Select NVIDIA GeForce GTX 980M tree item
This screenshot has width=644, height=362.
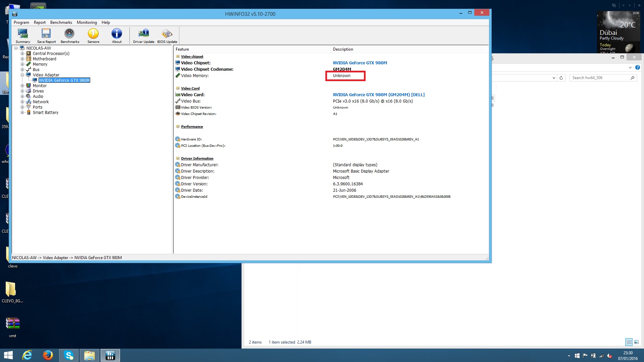point(64,80)
